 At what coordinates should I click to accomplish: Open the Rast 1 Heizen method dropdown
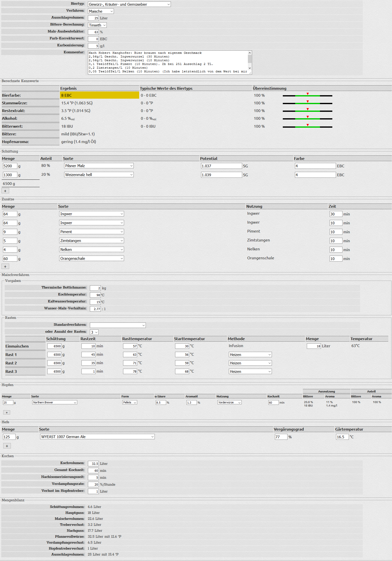click(250, 355)
